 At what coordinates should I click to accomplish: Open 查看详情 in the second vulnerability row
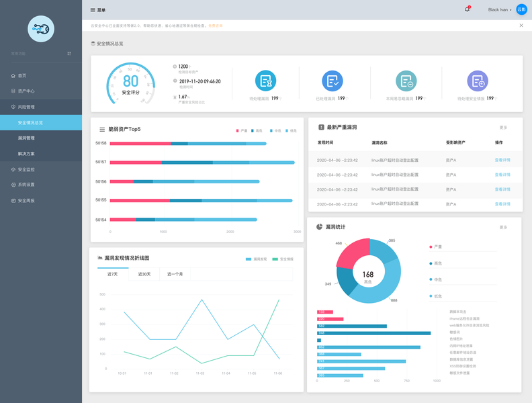pos(502,175)
